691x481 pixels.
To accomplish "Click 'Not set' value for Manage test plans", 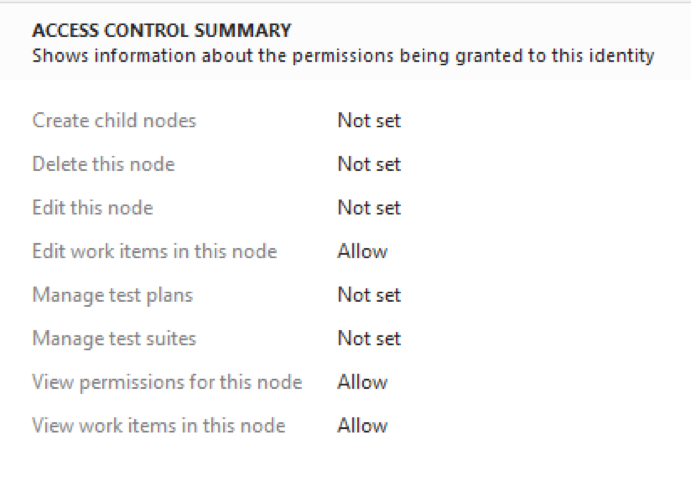I will pos(368,295).
